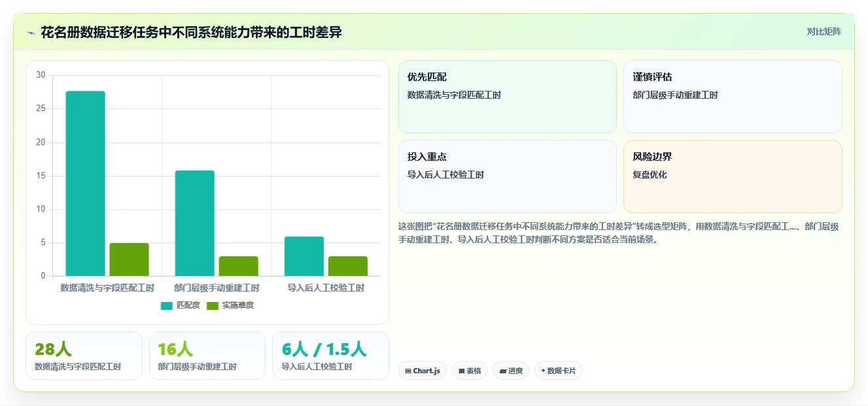Select the green bar for 导入后人工校验工时

[x=348, y=266]
